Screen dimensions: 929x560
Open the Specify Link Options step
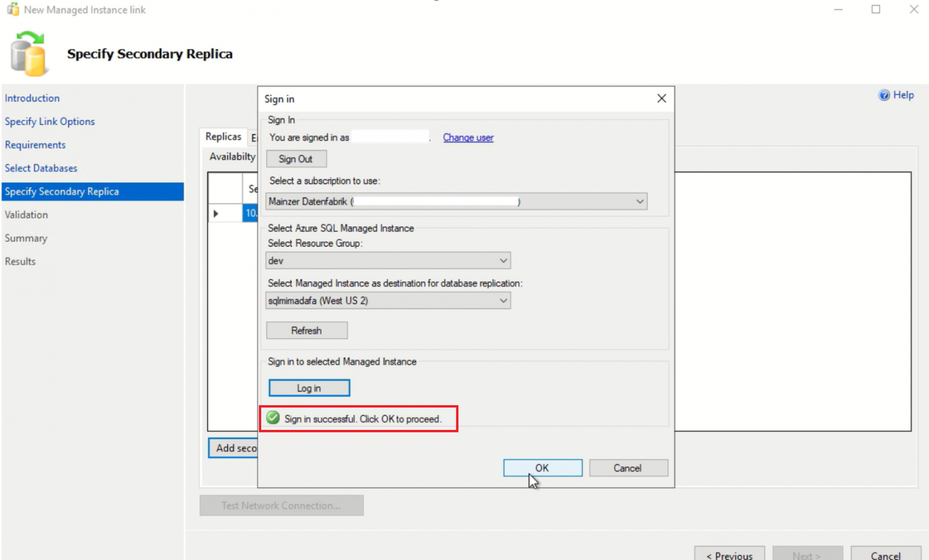50,121
